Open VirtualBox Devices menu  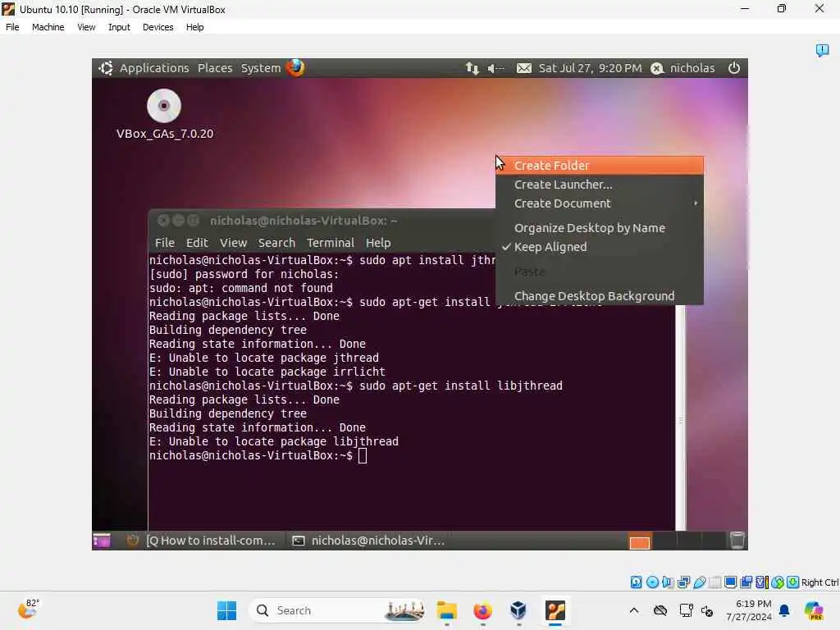click(157, 27)
